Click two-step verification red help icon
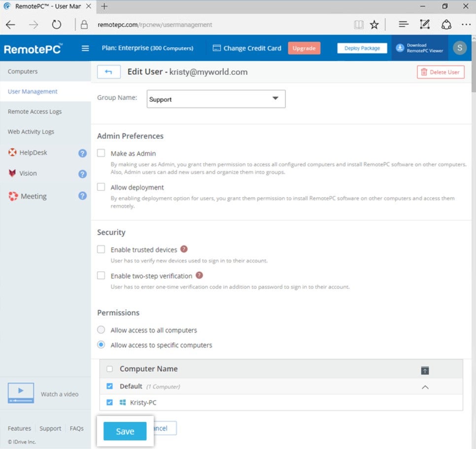 tap(199, 275)
